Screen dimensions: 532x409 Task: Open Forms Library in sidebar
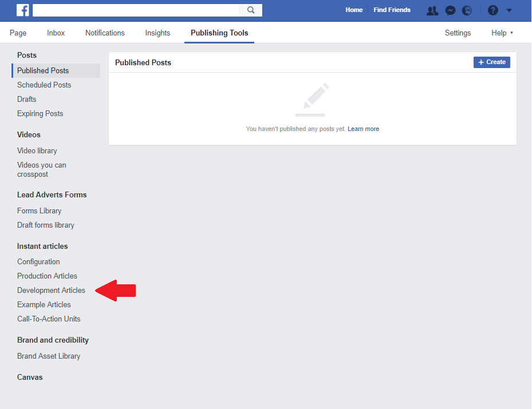click(x=40, y=211)
